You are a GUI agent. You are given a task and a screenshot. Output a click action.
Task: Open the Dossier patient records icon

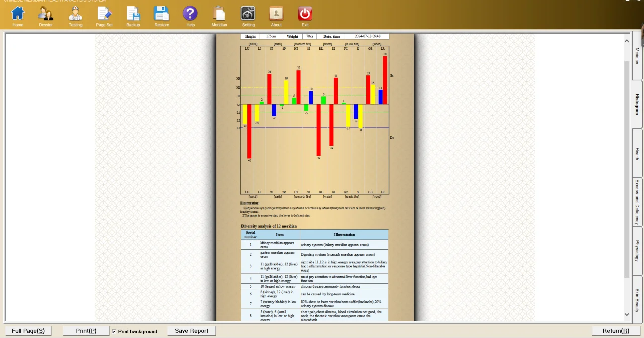pos(46,17)
